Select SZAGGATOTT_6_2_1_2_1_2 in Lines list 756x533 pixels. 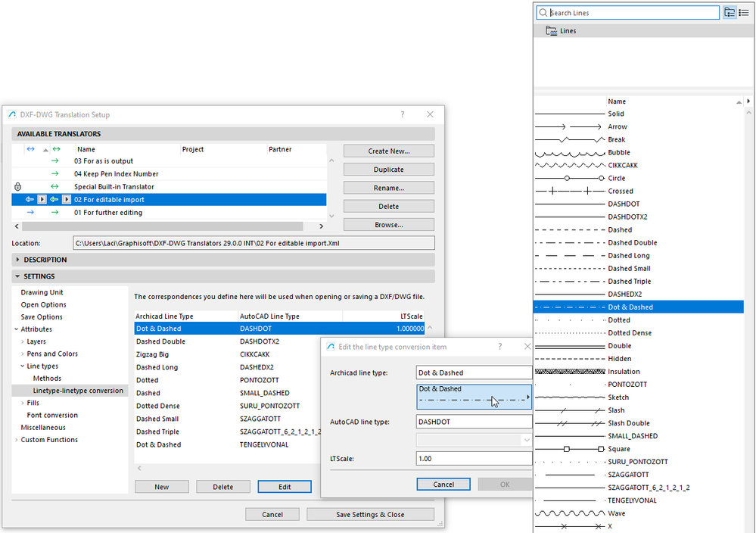(639, 487)
